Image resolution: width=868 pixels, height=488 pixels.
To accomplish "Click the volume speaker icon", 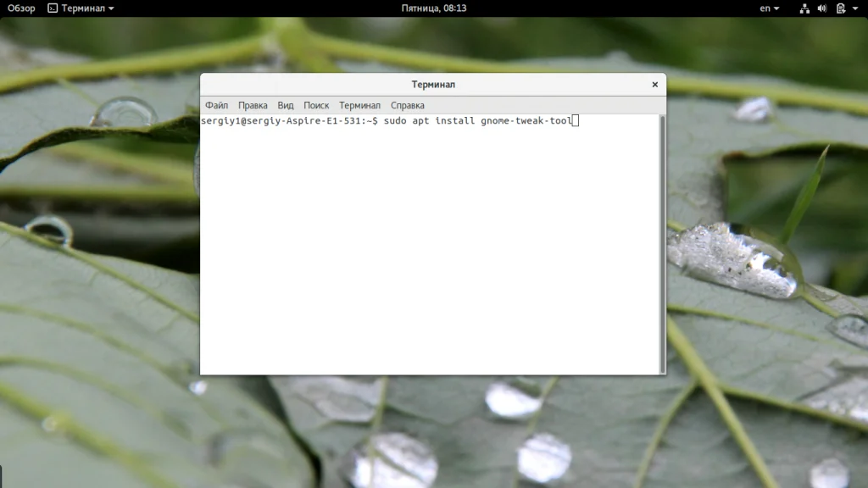I will pyautogui.click(x=822, y=8).
